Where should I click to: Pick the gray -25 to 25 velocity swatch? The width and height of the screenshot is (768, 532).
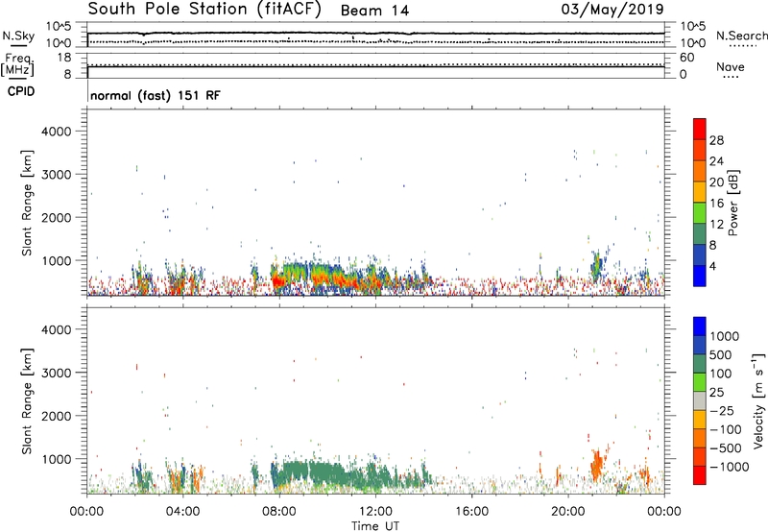[700, 400]
